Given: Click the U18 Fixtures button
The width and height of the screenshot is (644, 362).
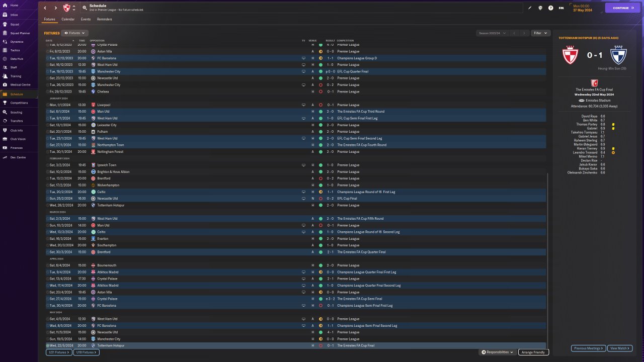Looking at the screenshot, I should (86, 352).
